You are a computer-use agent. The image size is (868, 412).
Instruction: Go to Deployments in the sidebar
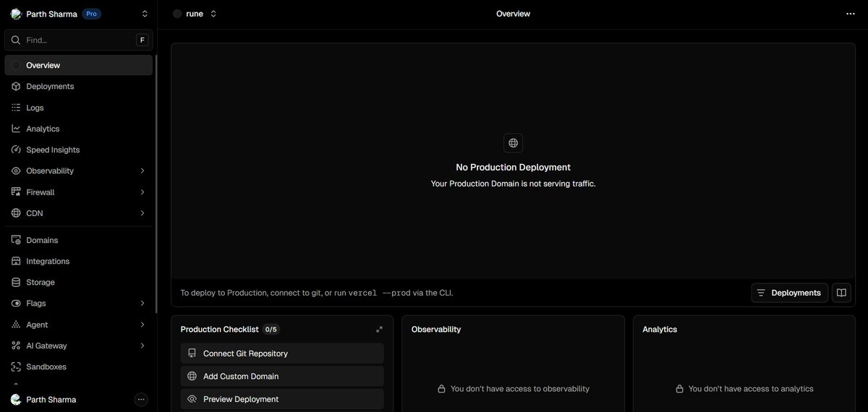(x=79, y=86)
